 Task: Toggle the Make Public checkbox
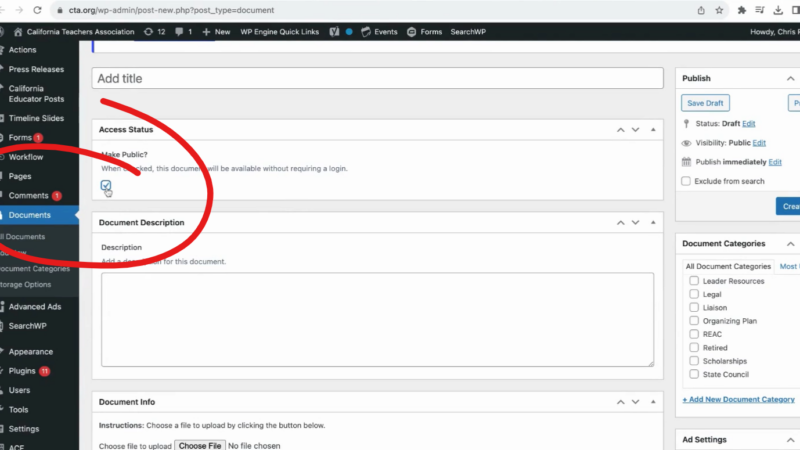click(106, 186)
